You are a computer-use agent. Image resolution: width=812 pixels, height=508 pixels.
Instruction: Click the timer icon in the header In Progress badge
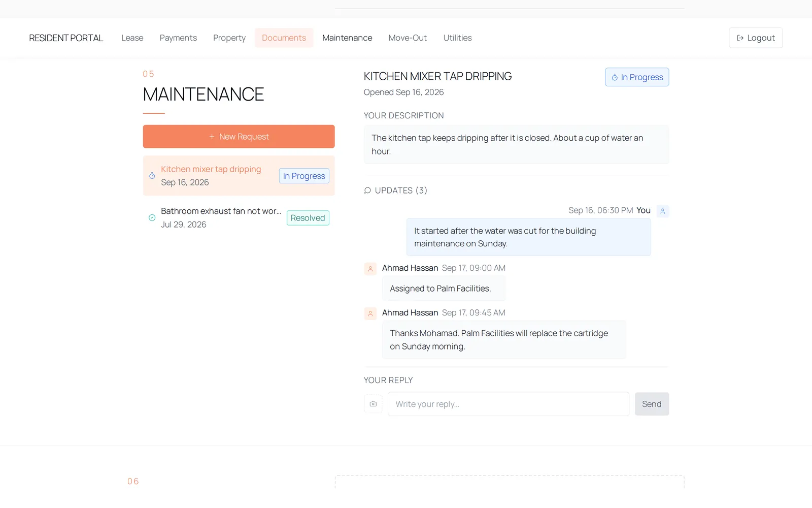pos(615,77)
